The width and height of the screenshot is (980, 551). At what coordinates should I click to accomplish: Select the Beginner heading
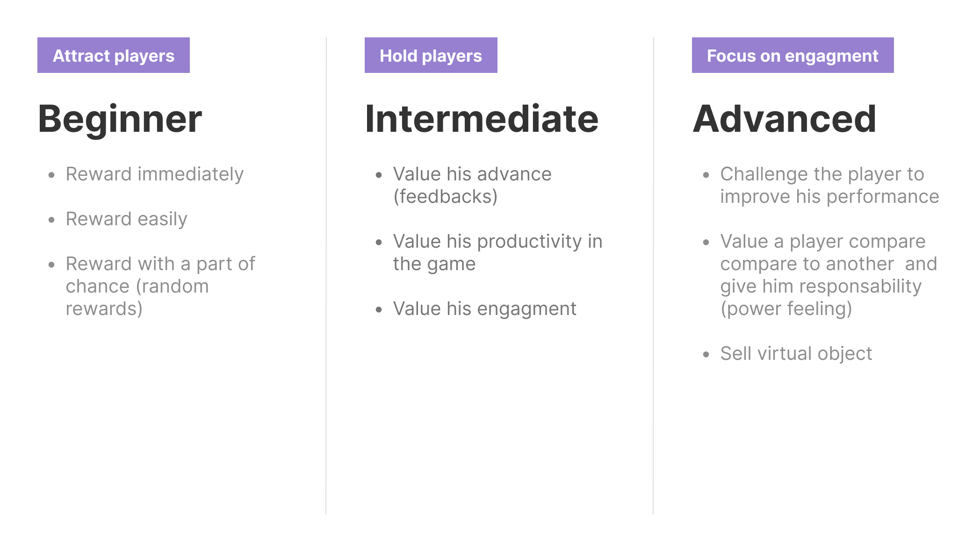[120, 119]
